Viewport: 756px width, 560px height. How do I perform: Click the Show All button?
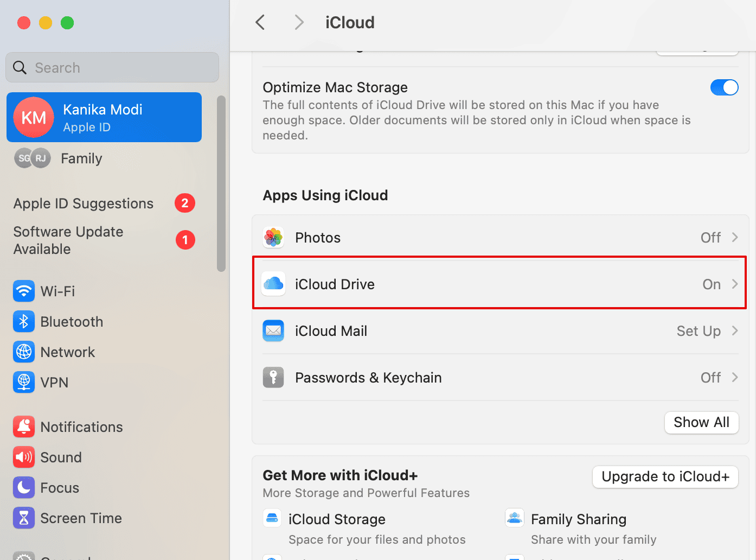[x=701, y=423]
